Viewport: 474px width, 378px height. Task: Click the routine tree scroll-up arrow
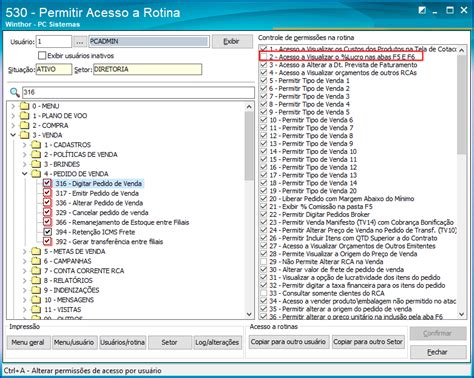click(x=249, y=107)
